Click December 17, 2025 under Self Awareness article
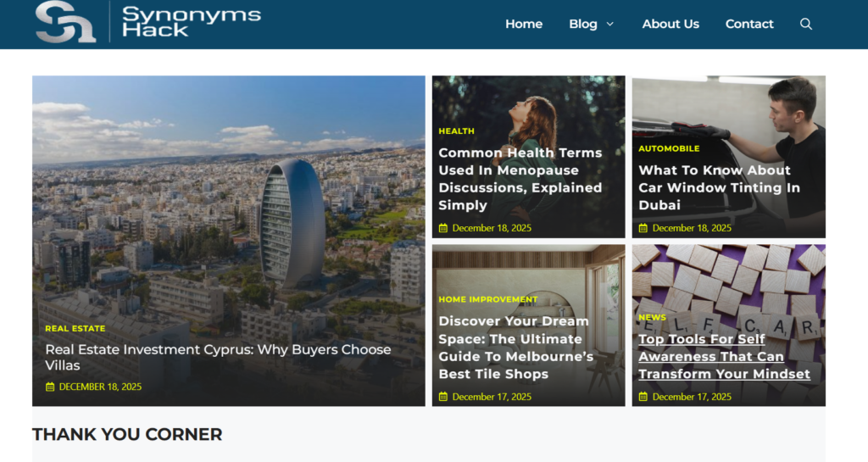Viewport: 868px width, 462px height. 692,397
